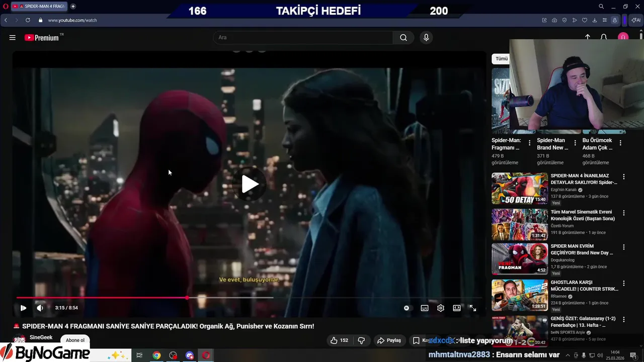Open the send arrow toolbar icon
The width and height of the screenshot is (644, 362).
pos(575,20)
